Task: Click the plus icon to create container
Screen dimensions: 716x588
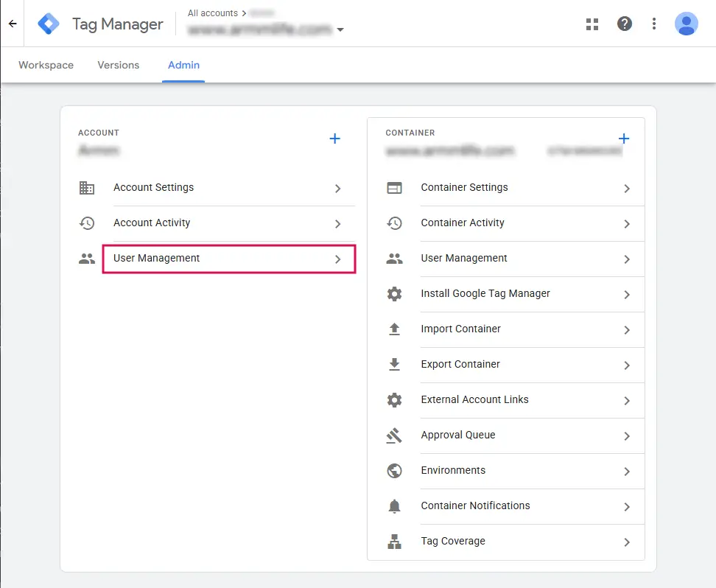Action: pyautogui.click(x=624, y=139)
